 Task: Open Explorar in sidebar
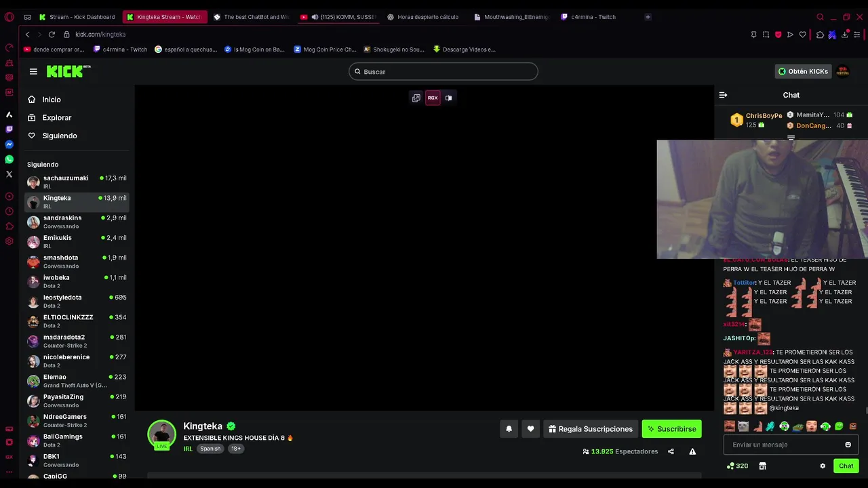click(x=56, y=117)
